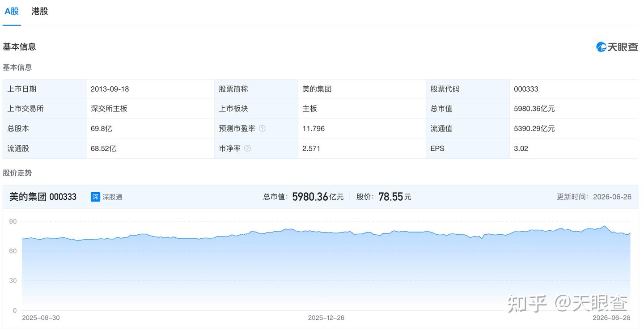Click the 流通股 label cell
Image resolution: width=644 pixels, height=330 pixels.
(44, 148)
